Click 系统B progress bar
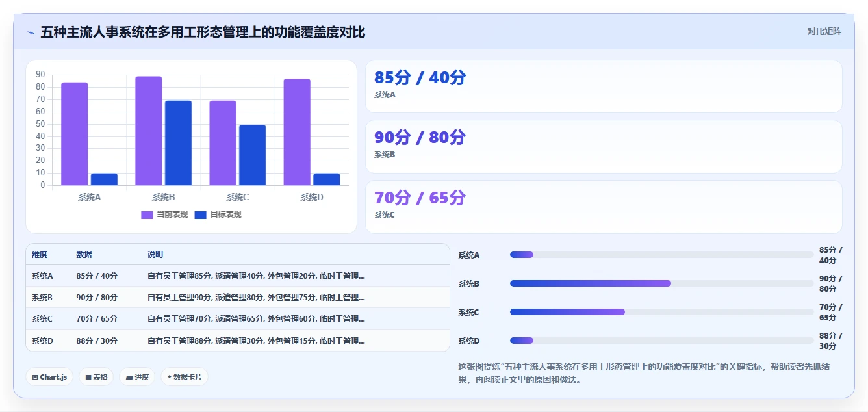The height and width of the screenshot is (412, 868). [661, 283]
